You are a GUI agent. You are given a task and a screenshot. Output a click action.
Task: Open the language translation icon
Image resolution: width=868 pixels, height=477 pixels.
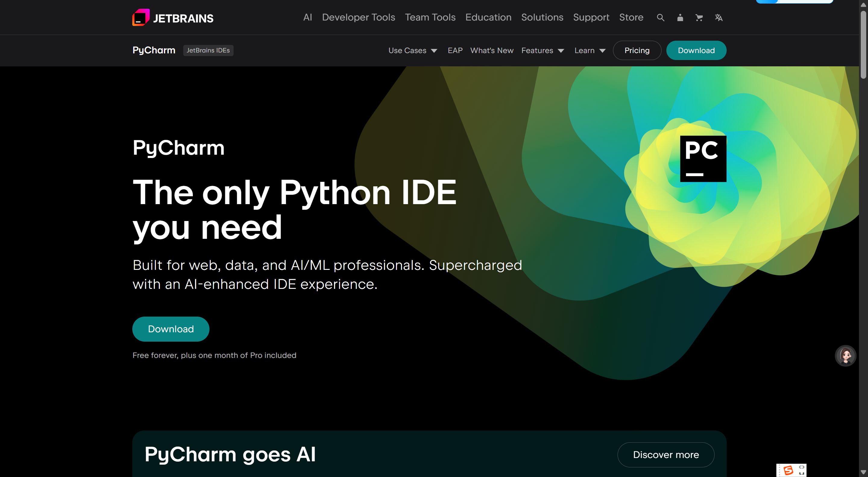(719, 17)
